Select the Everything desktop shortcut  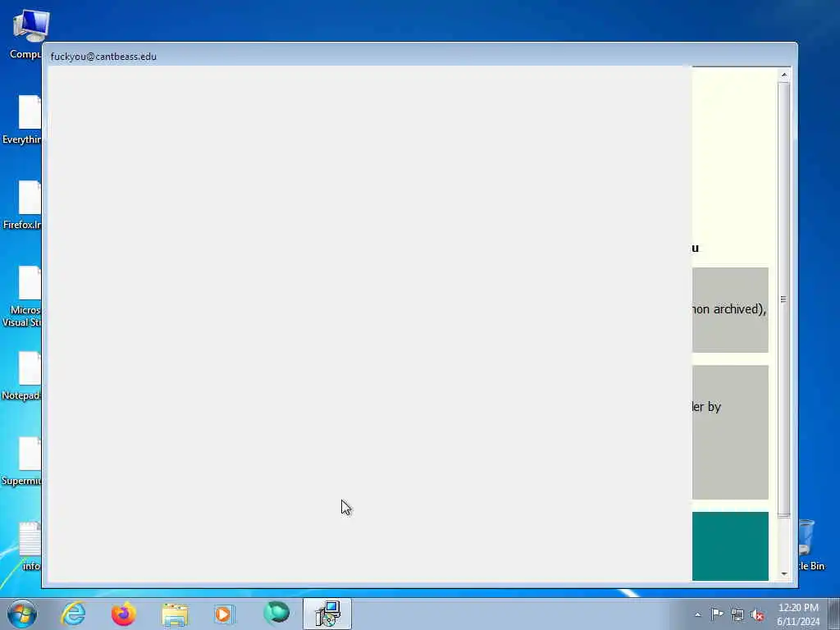pyautogui.click(x=21, y=120)
